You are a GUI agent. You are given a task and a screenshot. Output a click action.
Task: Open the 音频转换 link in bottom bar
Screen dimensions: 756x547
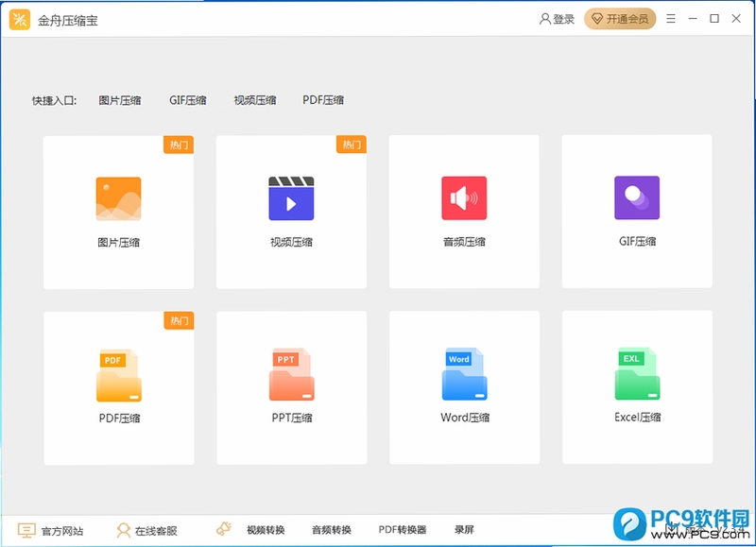[332, 530]
